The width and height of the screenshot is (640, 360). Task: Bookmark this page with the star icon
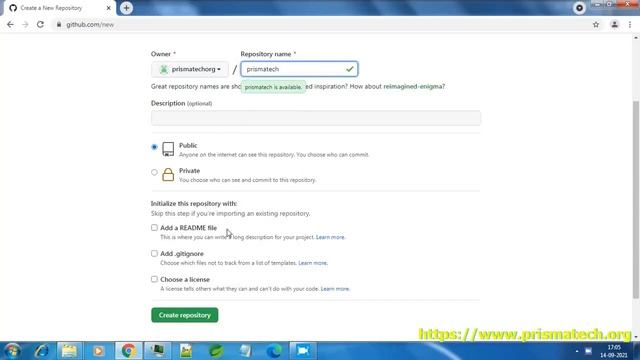[596, 24]
